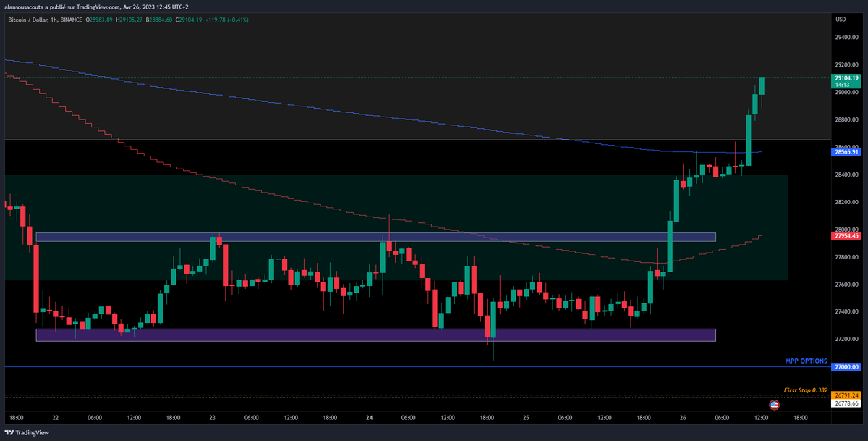Click date label 26 on time axis
Image resolution: width=868 pixels, height=441 pixels.
[683, 418]
